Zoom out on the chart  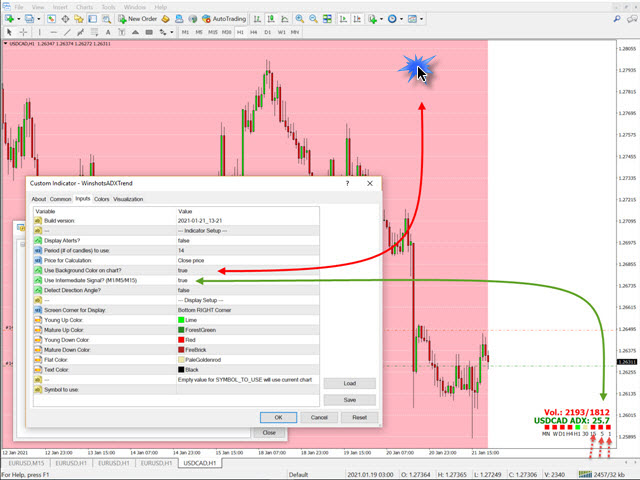tap(313, 19)
